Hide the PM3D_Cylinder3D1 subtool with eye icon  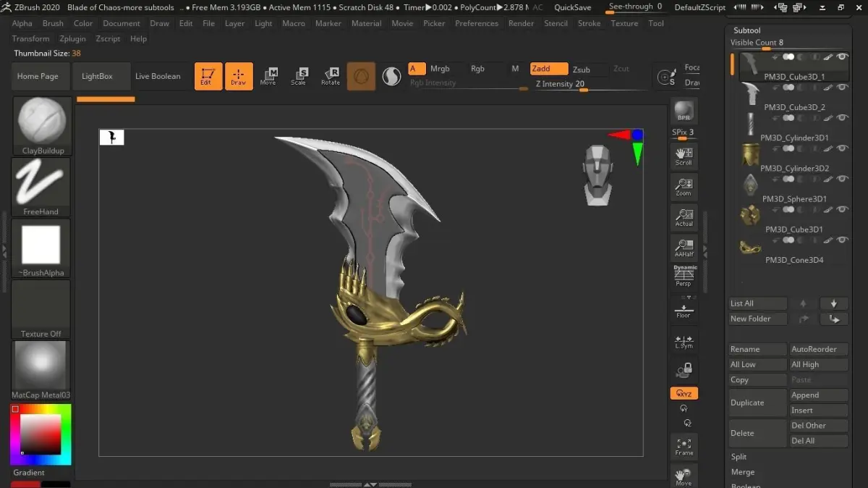click(x=842, y=117)
